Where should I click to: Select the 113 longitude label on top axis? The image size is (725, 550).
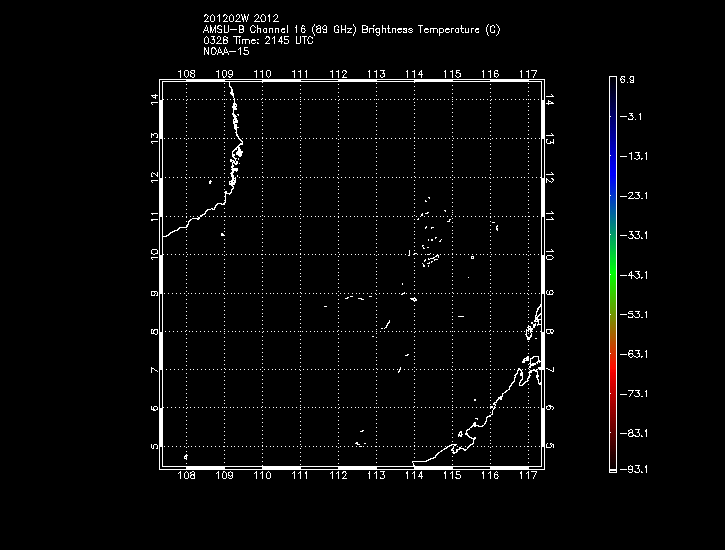click(376, 74)
